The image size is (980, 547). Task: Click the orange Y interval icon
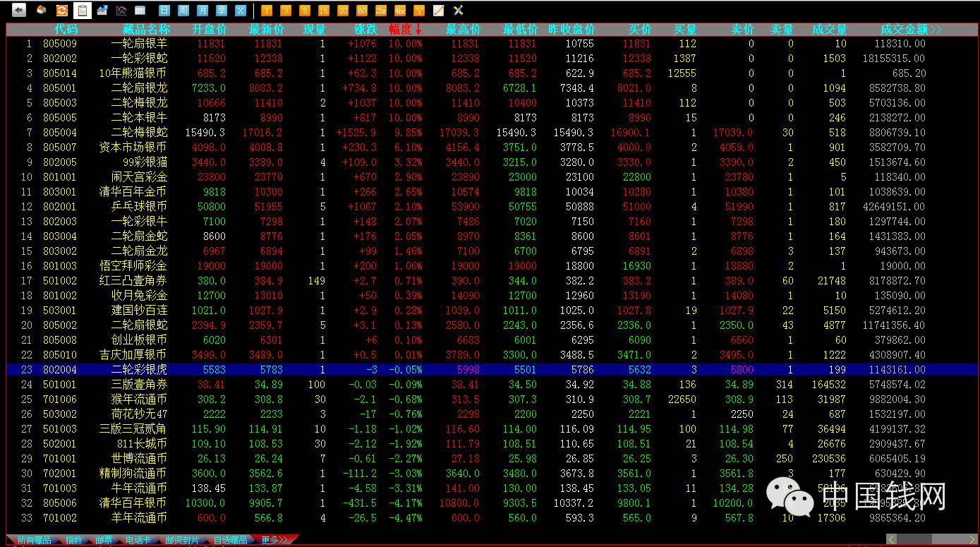pos(419,11)
